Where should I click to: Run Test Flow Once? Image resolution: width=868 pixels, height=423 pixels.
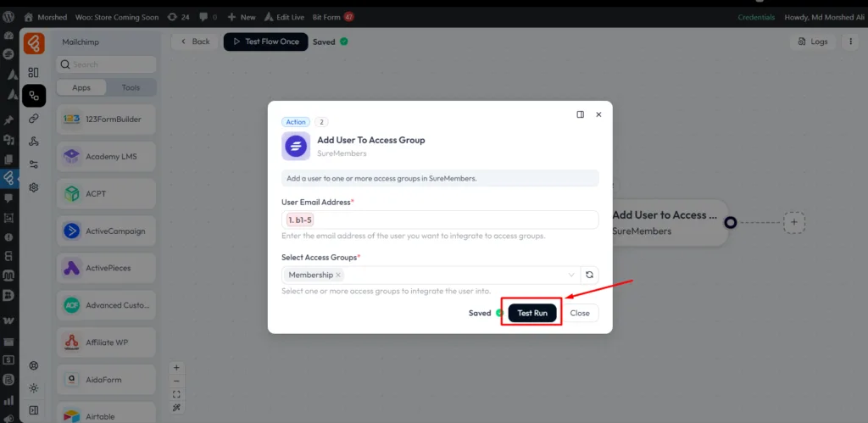tap(265, 42)
